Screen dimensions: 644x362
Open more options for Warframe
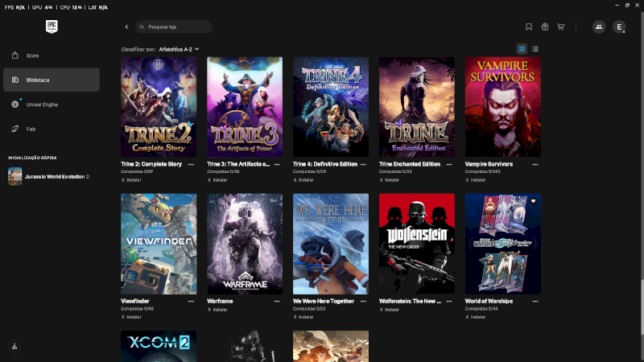[277, 301]
